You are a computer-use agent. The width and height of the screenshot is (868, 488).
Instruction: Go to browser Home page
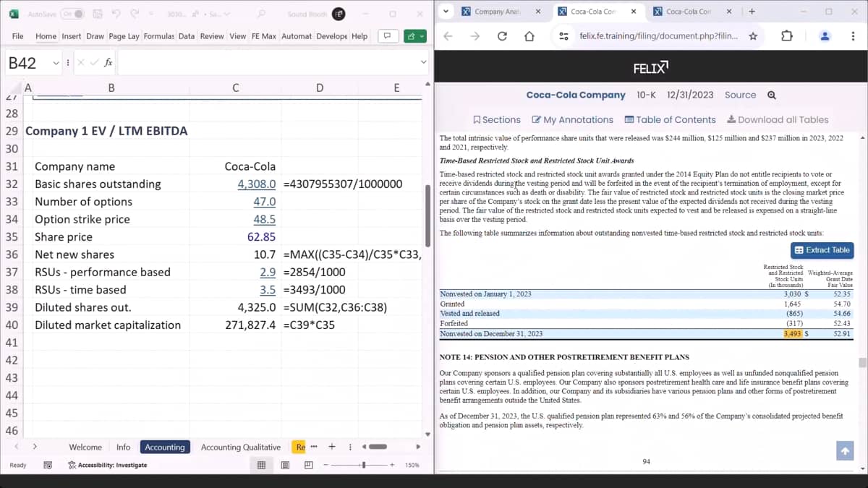coord(529,36)
